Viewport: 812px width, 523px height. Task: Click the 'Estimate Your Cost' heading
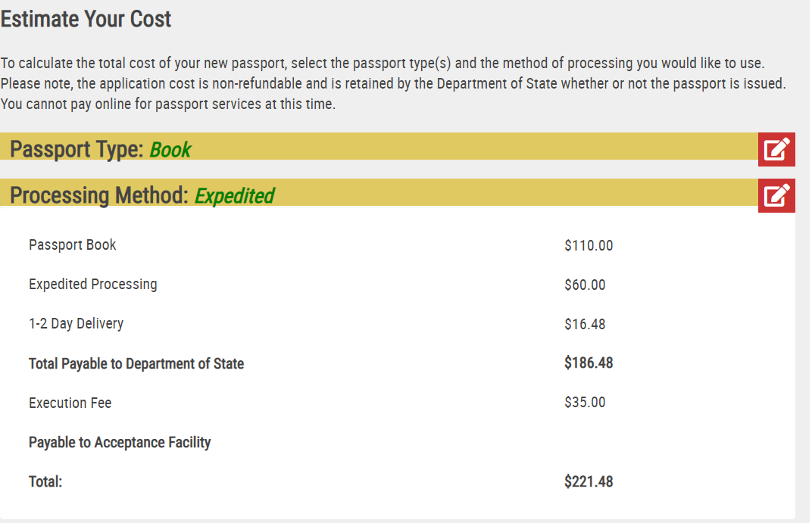pyautogui.click(x=86, y=19)
